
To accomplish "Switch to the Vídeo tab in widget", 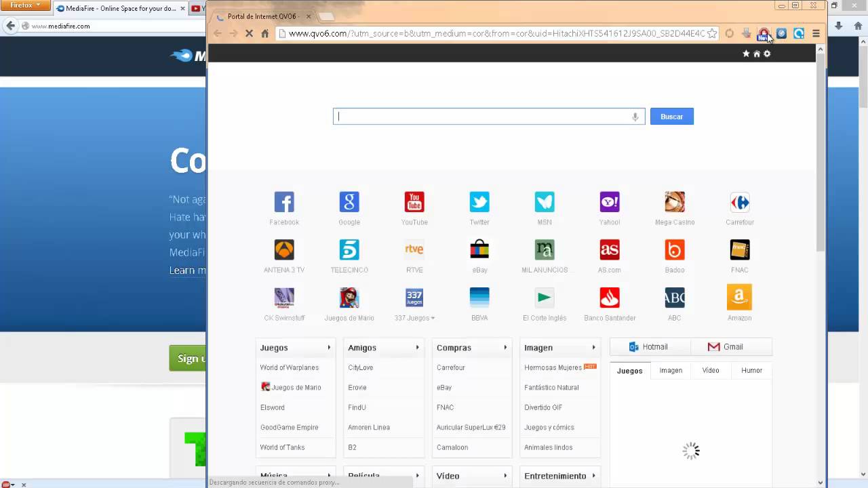I will (711, 371).
